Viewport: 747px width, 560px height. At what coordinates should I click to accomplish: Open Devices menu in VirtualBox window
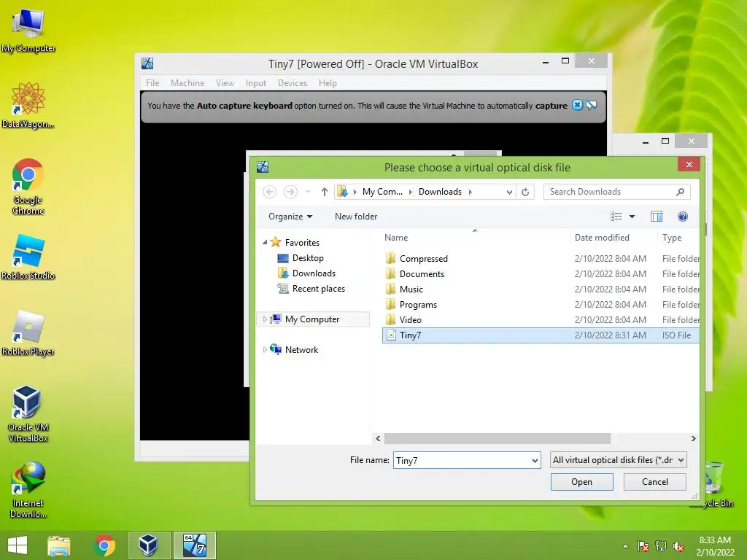tap(292, 83)
